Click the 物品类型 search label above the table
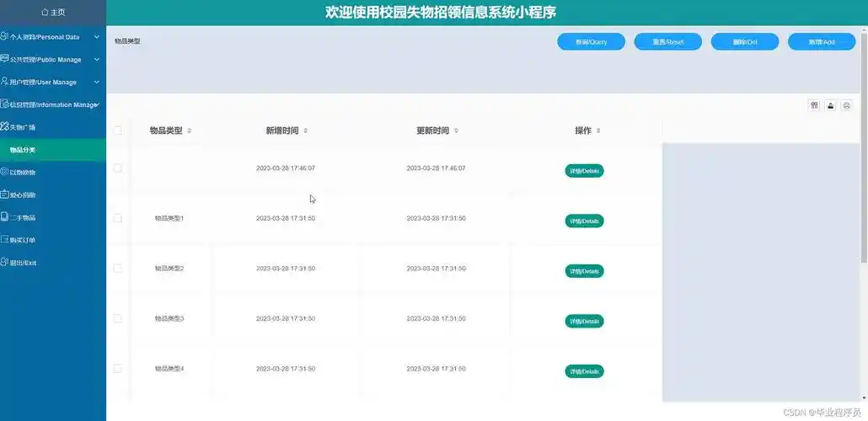868x421 pixels. [x=127, y=41]
